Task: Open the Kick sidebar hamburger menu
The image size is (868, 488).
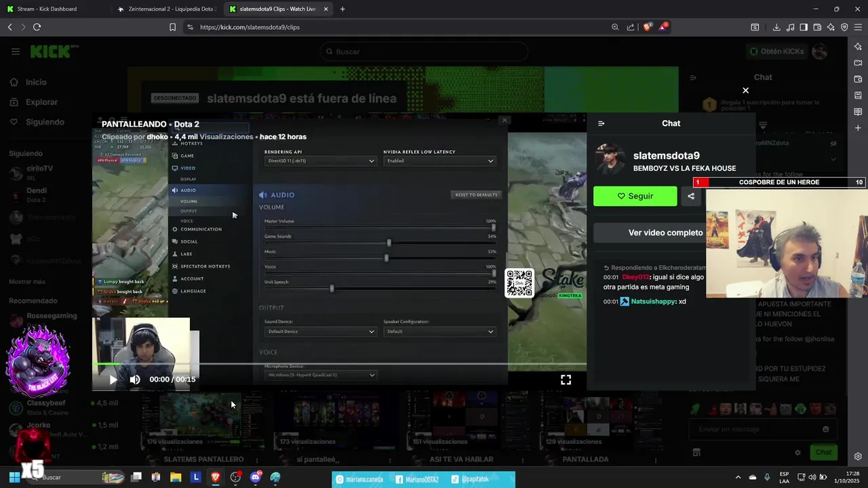Action: point(16,52)
